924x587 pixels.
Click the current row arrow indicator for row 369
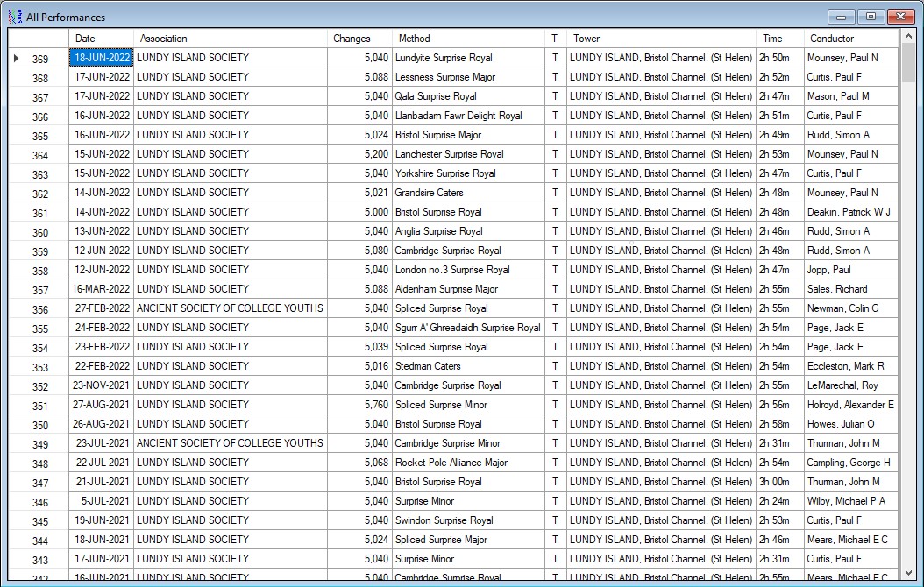[16, 59]
